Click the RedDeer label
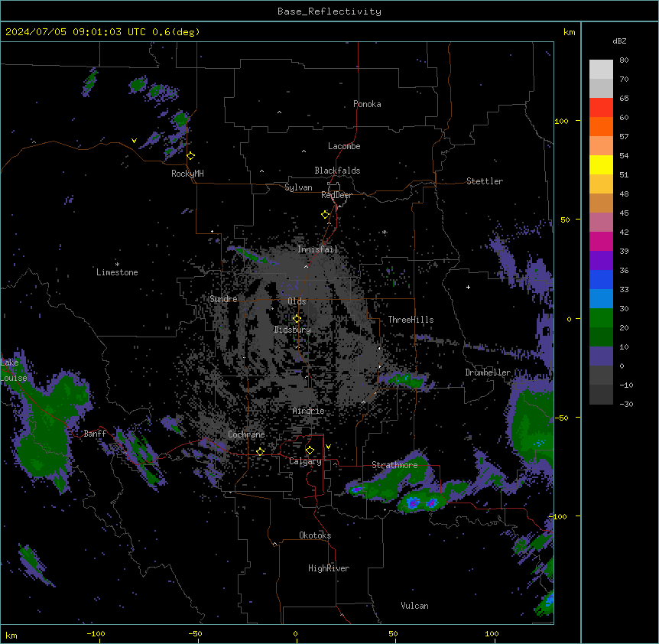 pos(336,195)
